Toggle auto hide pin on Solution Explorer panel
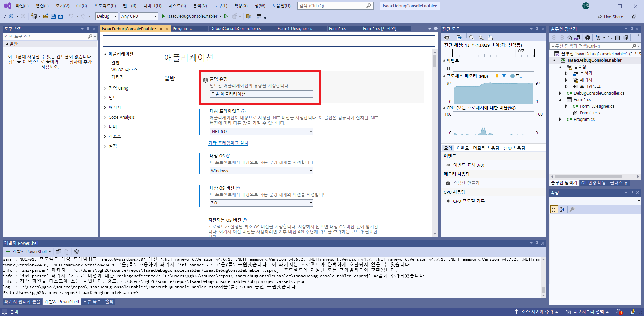 pos(632,29)
